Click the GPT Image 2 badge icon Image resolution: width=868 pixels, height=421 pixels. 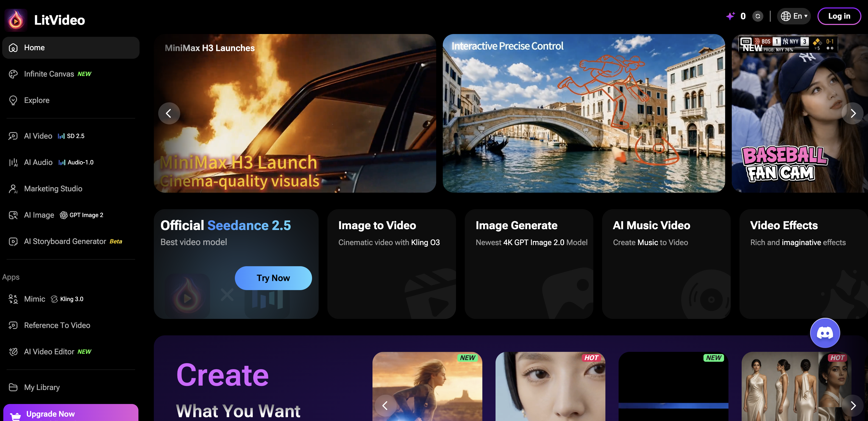(x=63, y=215)
